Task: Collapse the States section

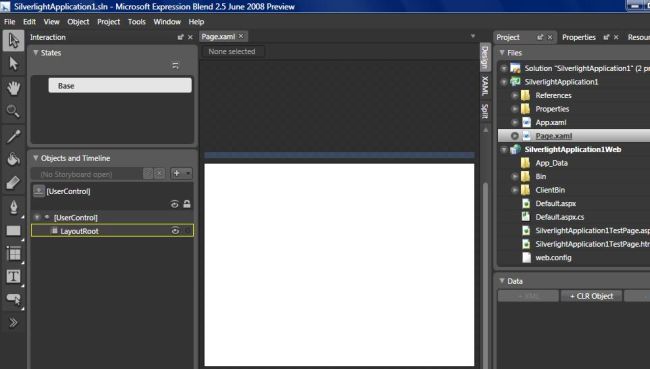Action: coord(36,53)
